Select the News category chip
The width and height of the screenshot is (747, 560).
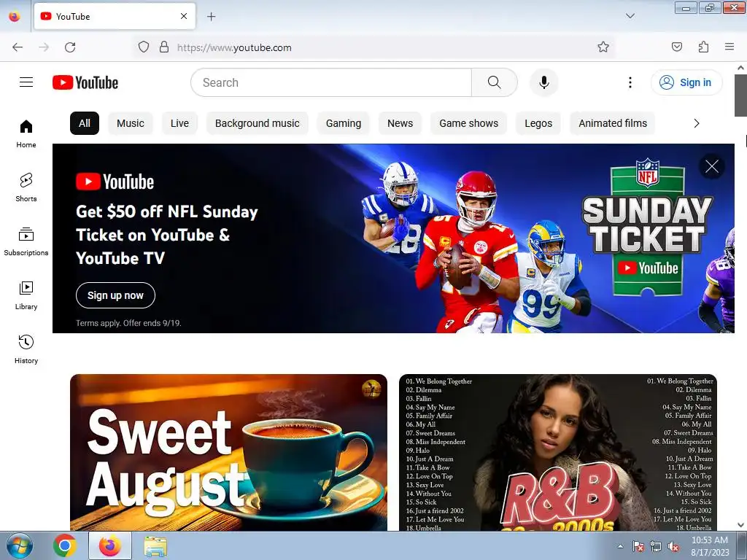point(400,123)
